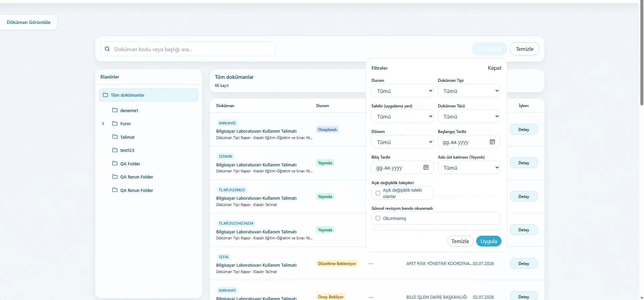Click the deneme1 folder icon

point(115,110)
